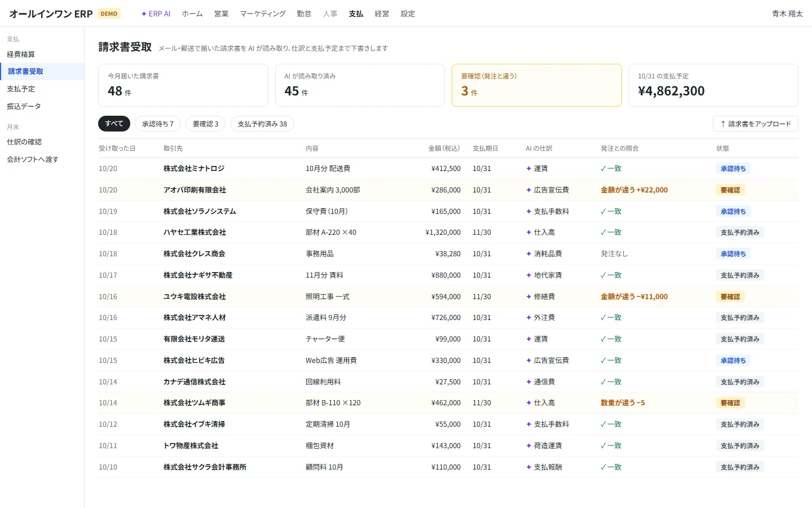812x508 pixels.
Task: Open the 要確認 (発注と違う) summary card
Action: point(536,85)
